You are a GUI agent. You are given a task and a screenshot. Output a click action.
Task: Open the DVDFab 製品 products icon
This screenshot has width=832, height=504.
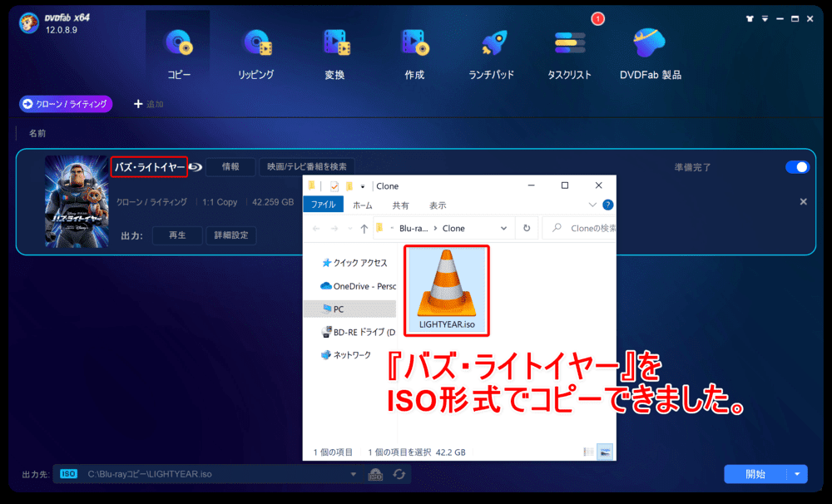650,52
